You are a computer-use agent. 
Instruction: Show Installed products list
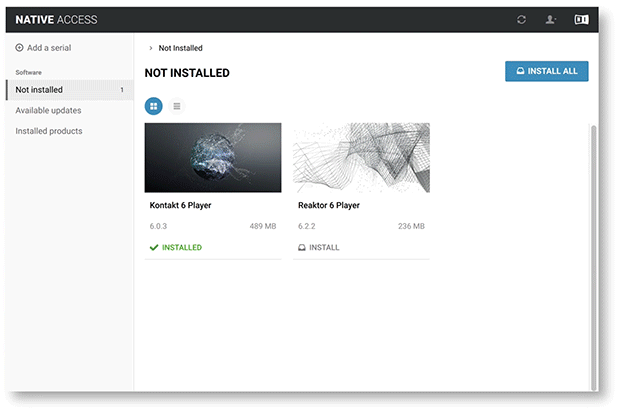[x=48, y=131]
